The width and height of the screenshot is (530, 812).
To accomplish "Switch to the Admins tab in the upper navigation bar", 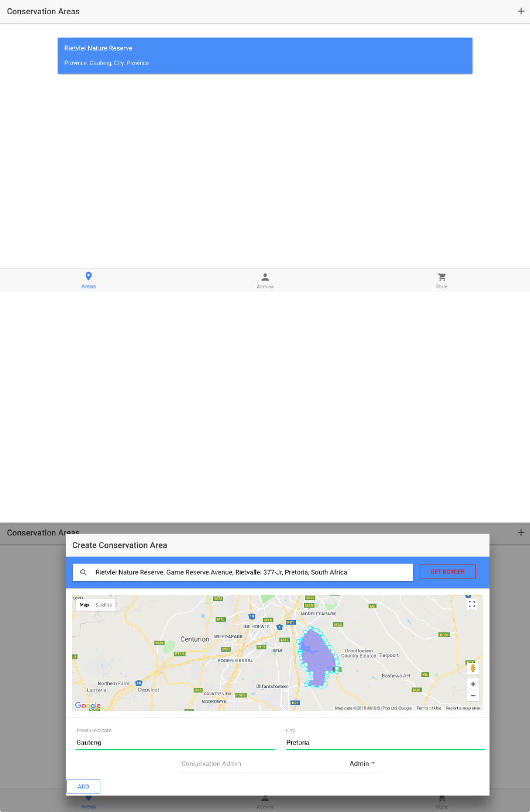I will click(x=265, y=280).
